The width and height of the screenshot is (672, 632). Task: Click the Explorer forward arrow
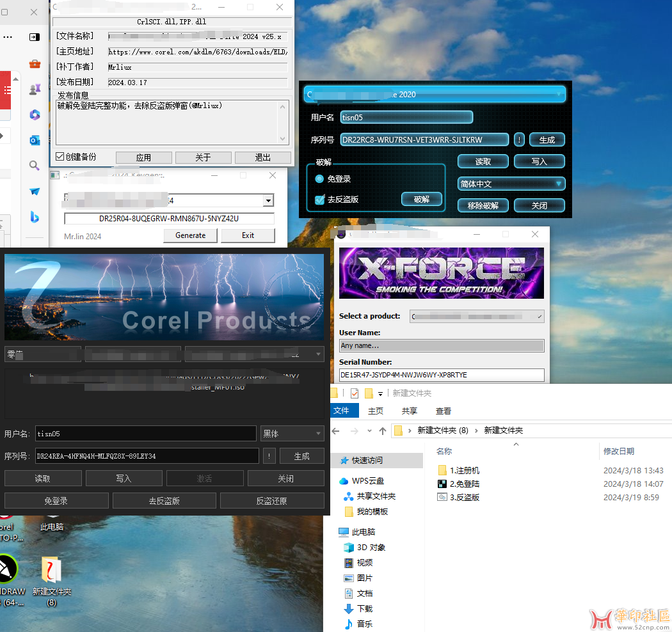tap(355, 431)
